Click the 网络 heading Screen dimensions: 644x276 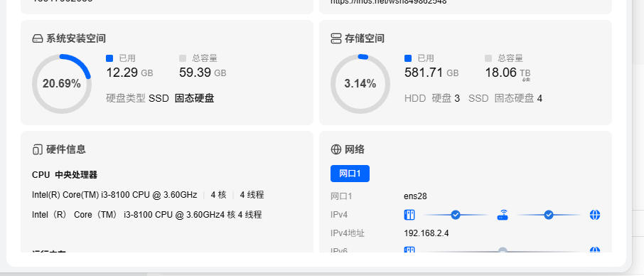355,149
